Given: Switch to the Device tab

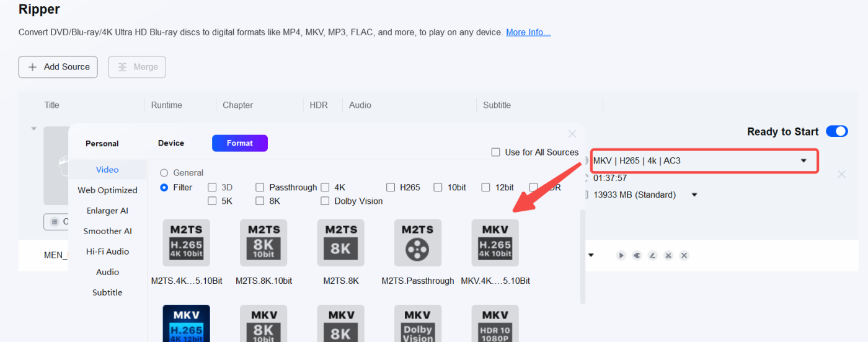Looking at the screenshot, I should tap(171, 143).
